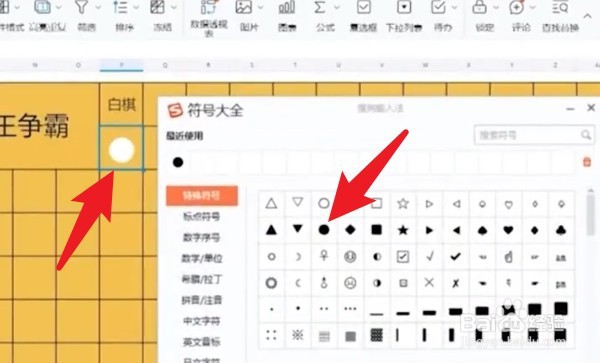Minimize the 符号大全 dialog

pyautogui.click(x=571, y=109)
